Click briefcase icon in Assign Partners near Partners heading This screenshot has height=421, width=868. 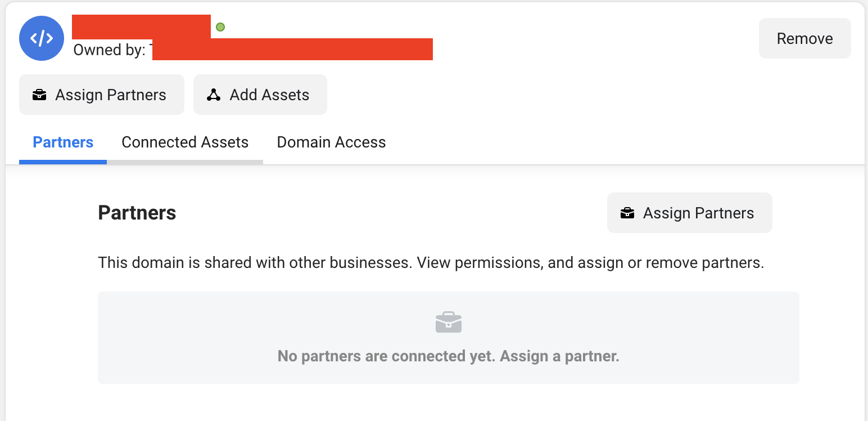click(x=627, y=213)
